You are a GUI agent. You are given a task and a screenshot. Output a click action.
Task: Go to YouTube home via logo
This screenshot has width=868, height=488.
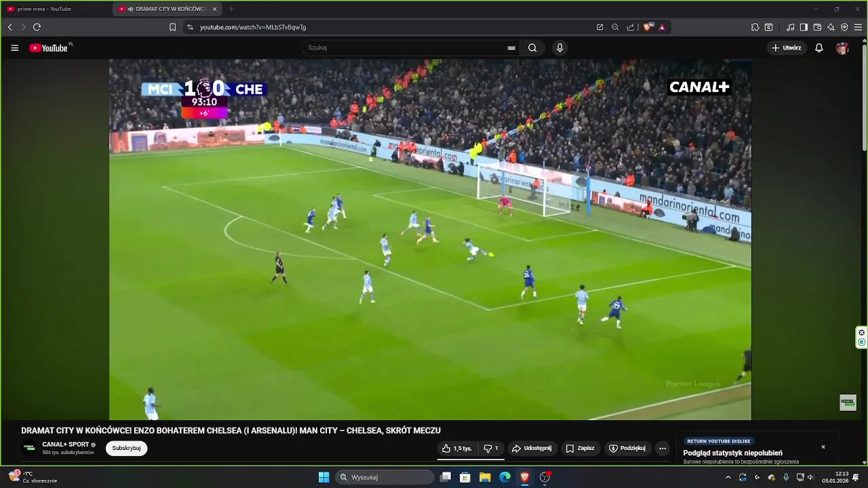point(49,48)
